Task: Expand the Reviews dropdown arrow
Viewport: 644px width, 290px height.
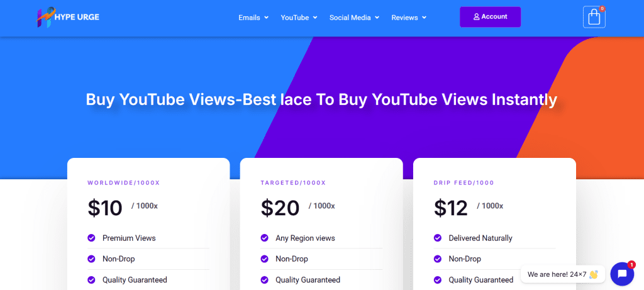Action: tap(424, 18)
